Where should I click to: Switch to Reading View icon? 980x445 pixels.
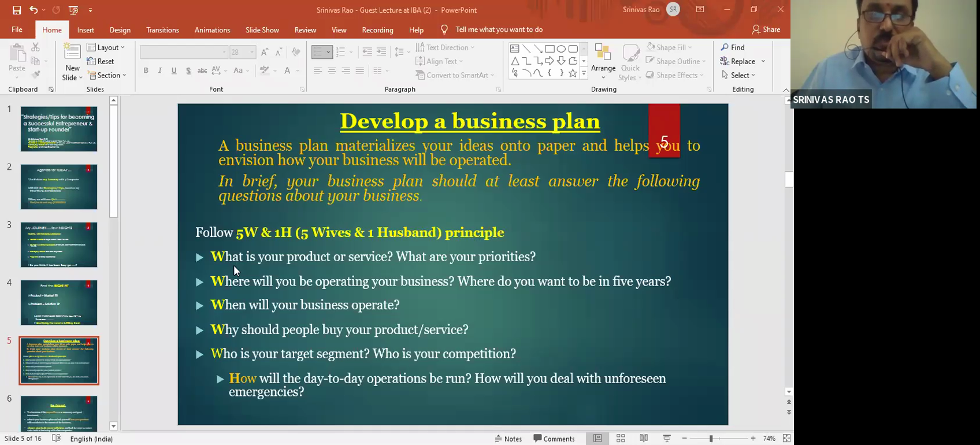[644, 439]
